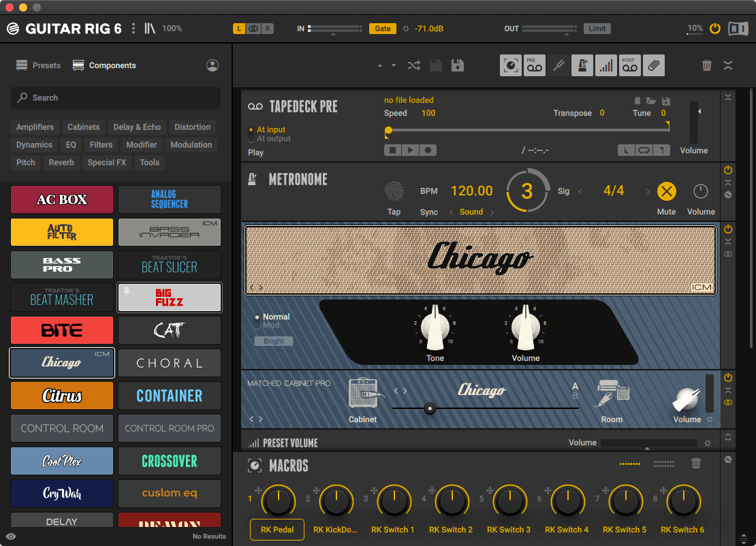Mute the Metronome
Screen dimensions: 756x546
pos(666,191)
